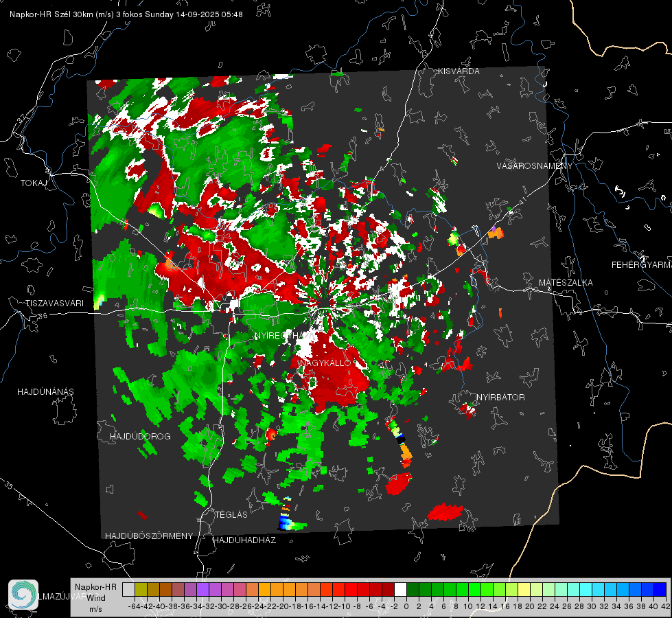Click the TÉGLÁS town label
672x618 pixels.
[x=231, y=514]
